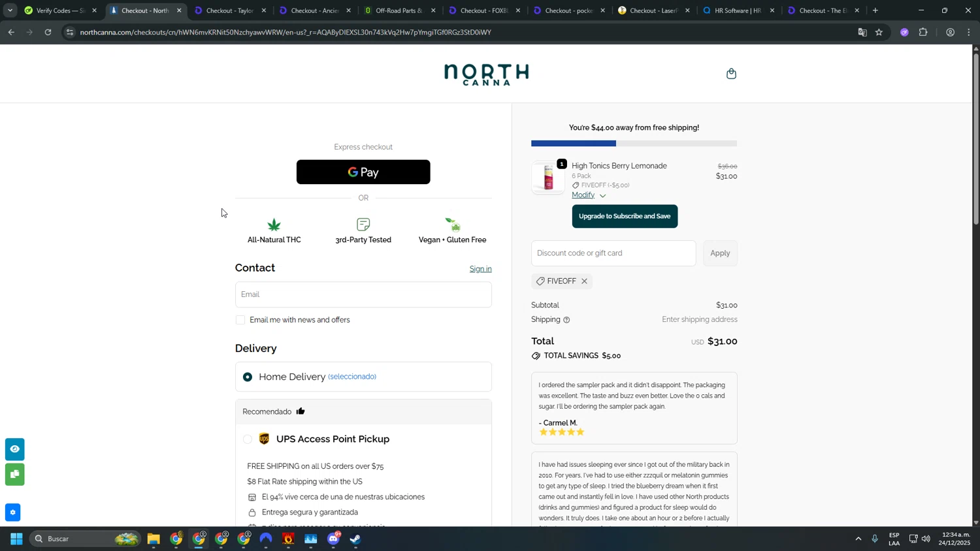Open the browser extensions puzzle icon
980x551 pixels.
pos(923,32)
